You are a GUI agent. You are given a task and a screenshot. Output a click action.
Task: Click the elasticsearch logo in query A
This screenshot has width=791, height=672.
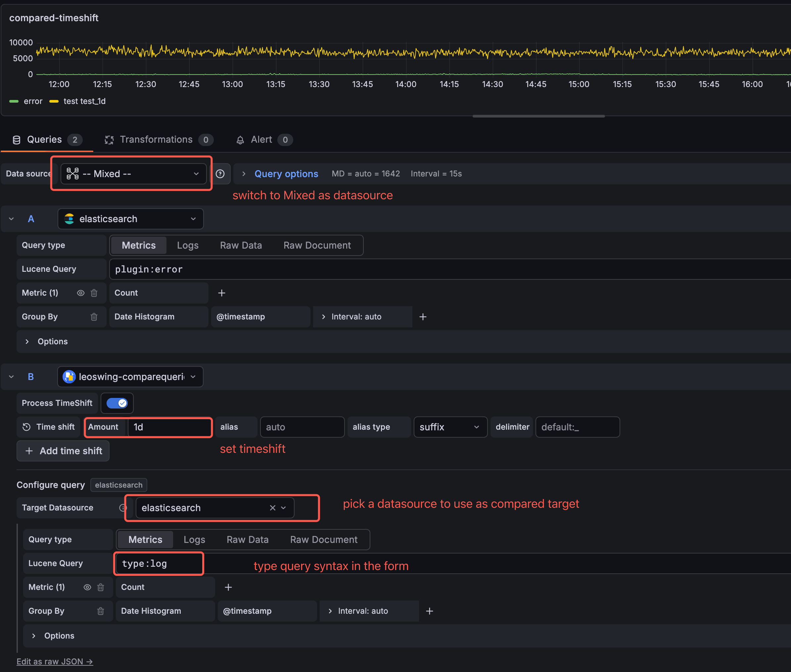69,219
